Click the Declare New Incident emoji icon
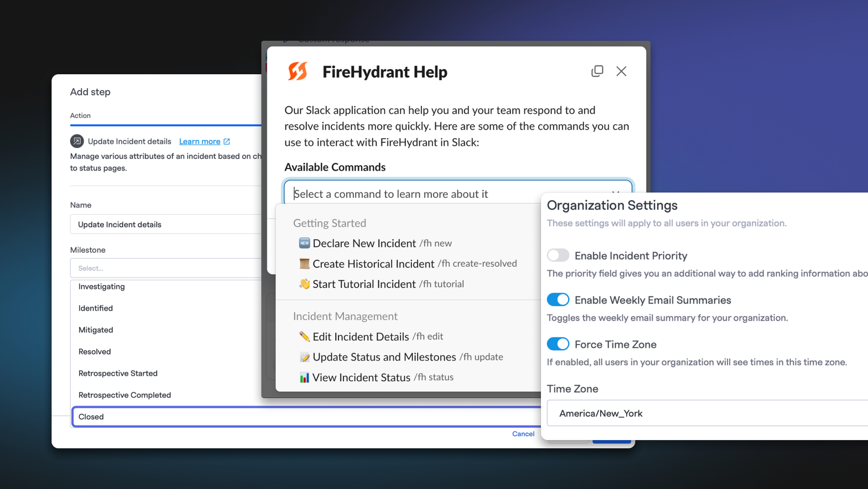This screenshot has height=489, width=868. 304,243
